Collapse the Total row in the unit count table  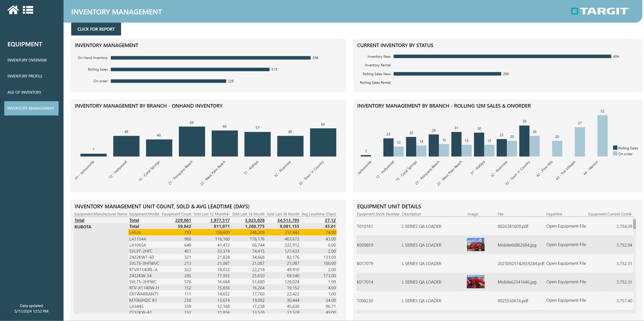79,220
